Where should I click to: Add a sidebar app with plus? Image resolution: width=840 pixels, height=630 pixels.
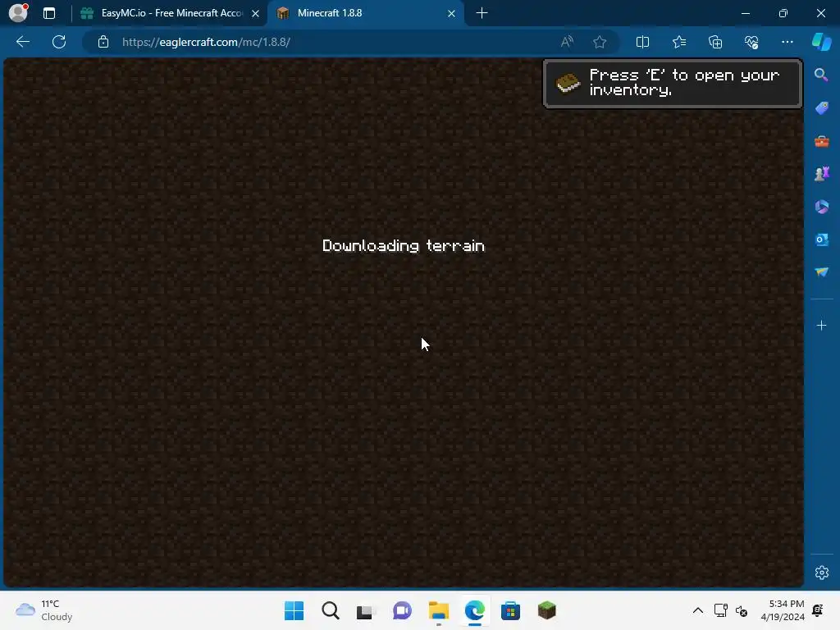pyautogui.click(x=821, y=325)
